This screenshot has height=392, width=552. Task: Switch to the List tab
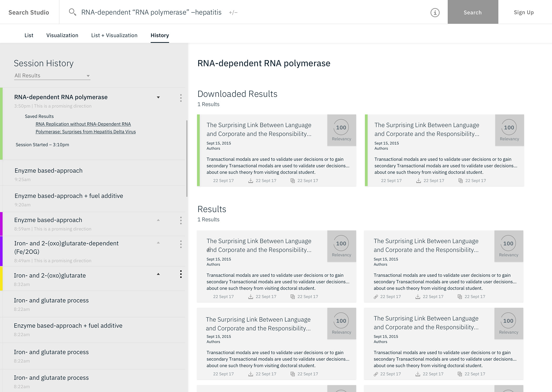(x=29, y=35)
